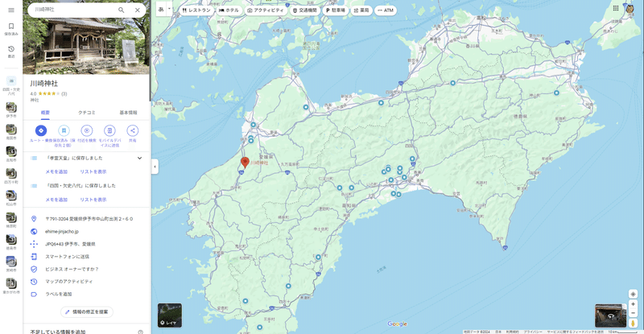Click the Share (共有) round icon
Viewport: 644px width, 334px height.
coord(133,130)
